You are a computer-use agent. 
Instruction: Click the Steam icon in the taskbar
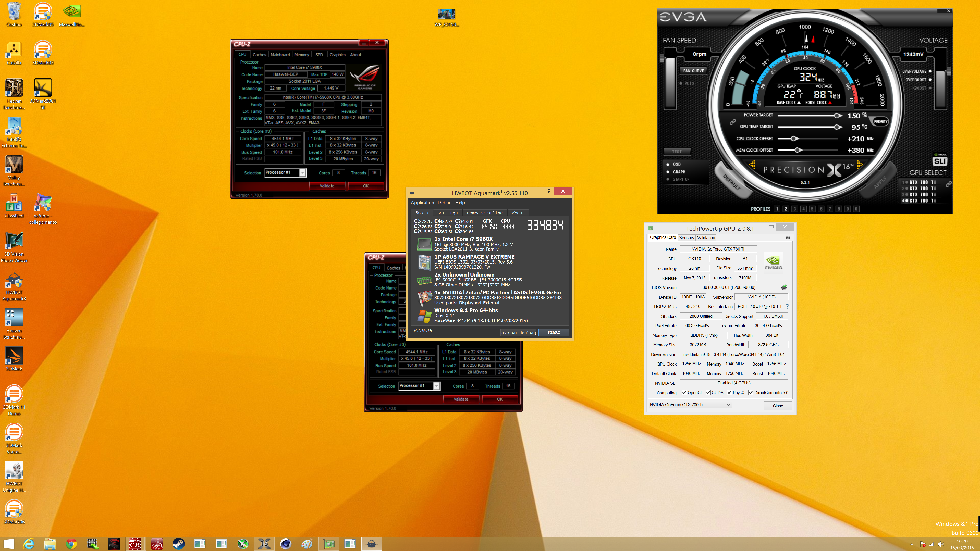point(178,544)
